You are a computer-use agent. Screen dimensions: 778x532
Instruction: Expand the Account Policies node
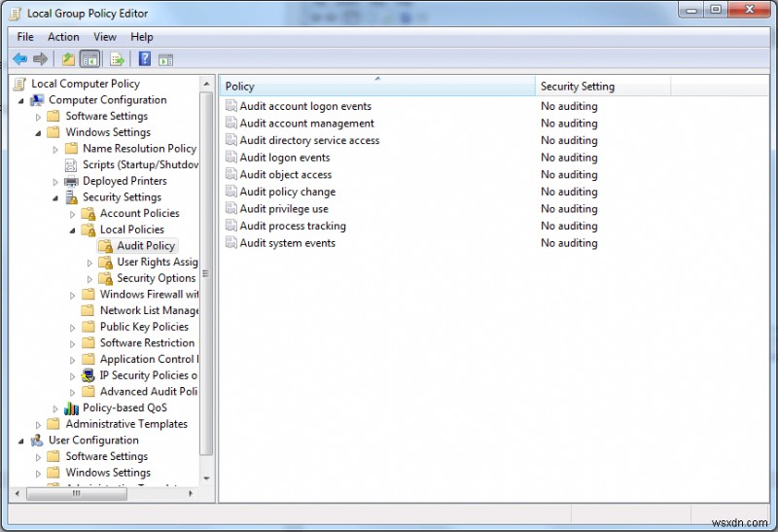(x=72, y=214)
